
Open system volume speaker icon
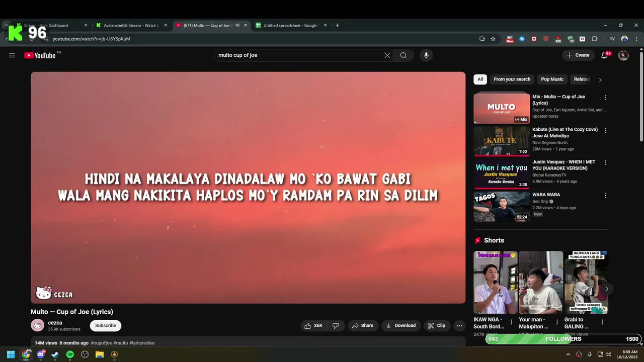[608, 354]
